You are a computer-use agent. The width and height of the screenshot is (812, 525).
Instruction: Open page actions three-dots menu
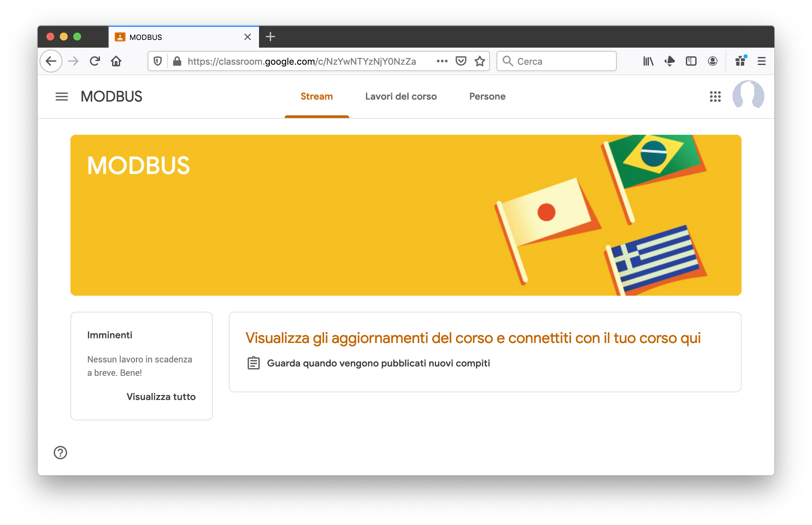[442, 61]
